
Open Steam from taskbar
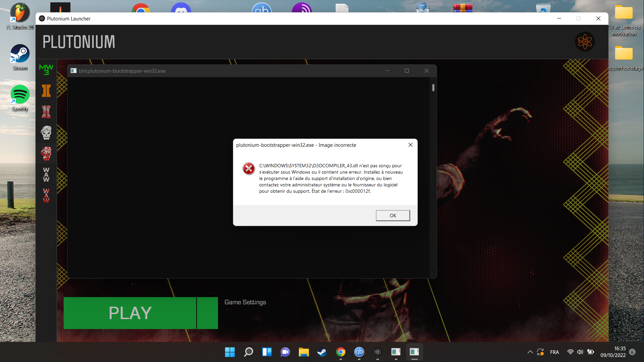coord(322,352)
